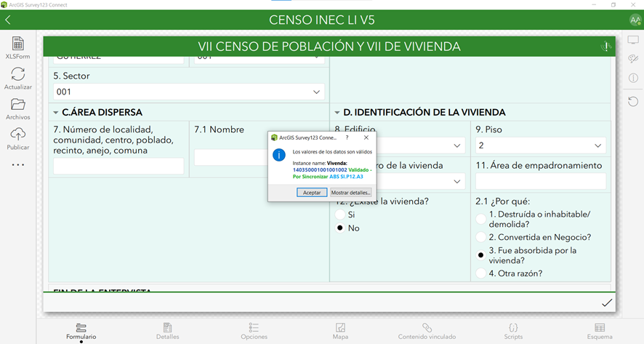644x344 pixels.
Task: Open the screen preview monitor icon
Action: point(633,40)
